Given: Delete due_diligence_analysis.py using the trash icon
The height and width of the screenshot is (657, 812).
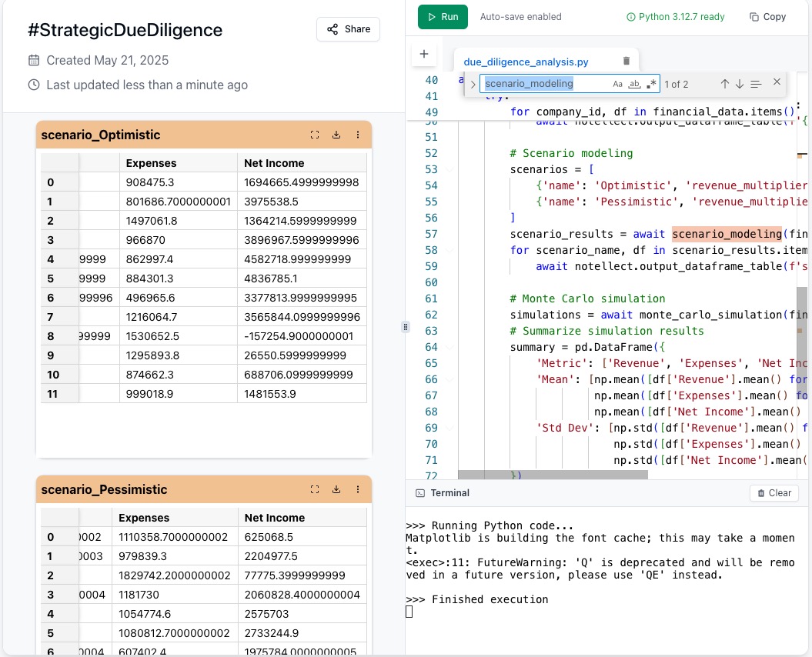Looking at the screenshot, I should tap(626, 61).
